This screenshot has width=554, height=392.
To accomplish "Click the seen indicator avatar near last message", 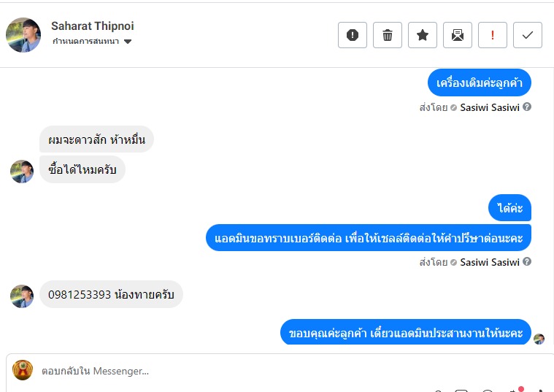I will [539, 339].
